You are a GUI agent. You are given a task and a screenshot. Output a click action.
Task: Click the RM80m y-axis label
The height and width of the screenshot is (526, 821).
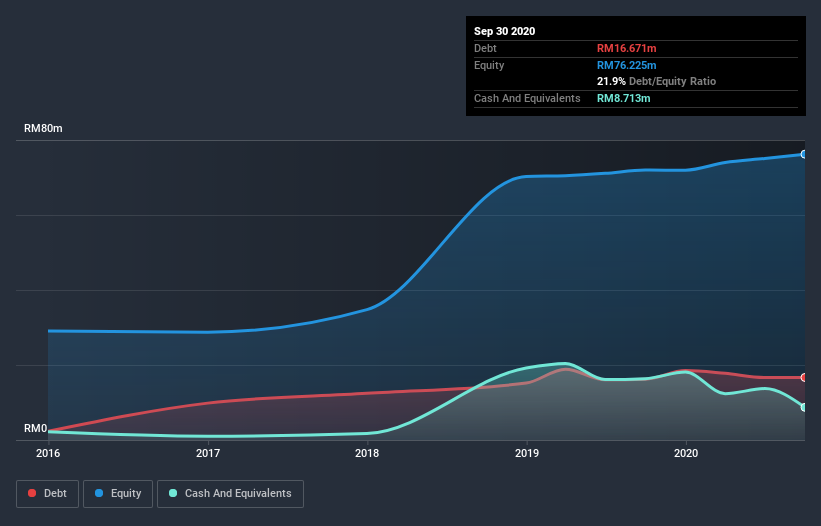click(43, 128)
